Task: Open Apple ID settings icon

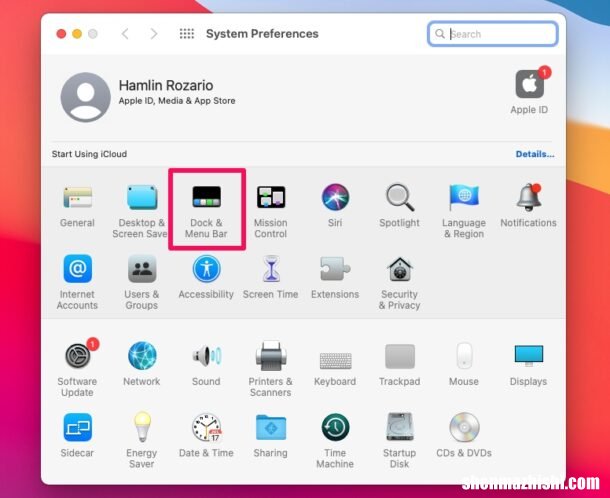Action: pos(529,84)
